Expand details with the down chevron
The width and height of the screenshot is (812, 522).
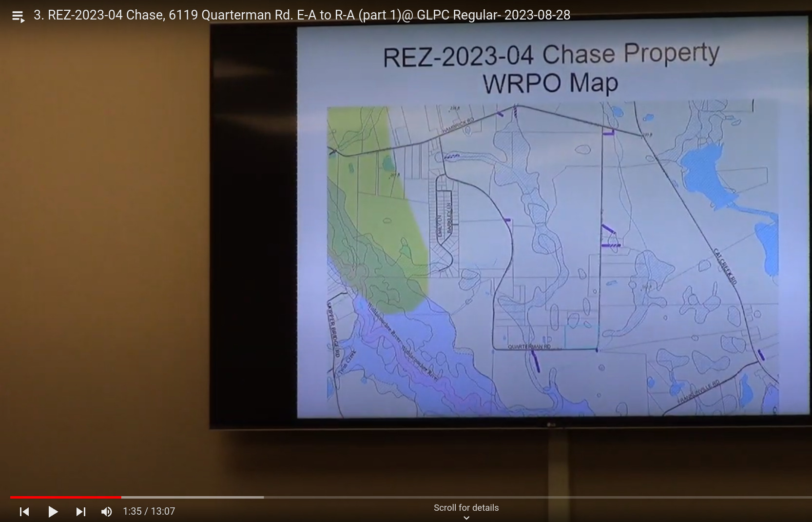coord(466,518)
